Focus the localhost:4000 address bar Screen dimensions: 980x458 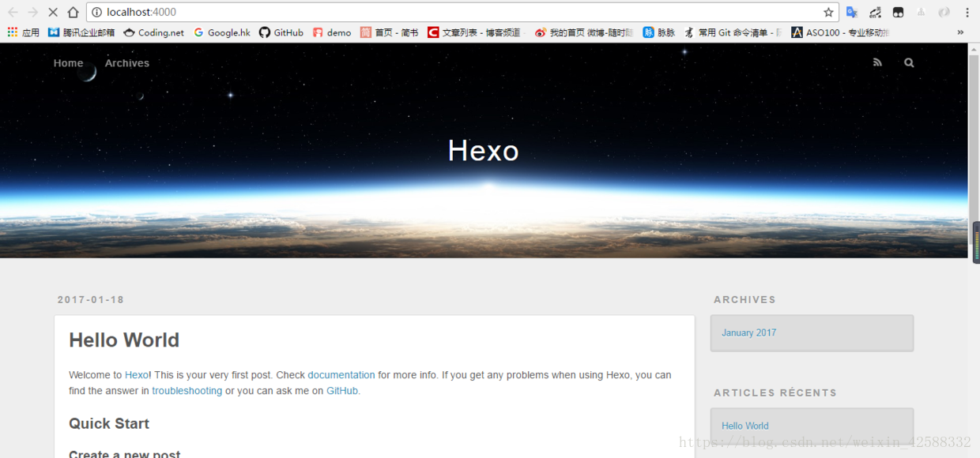(462, 12)
